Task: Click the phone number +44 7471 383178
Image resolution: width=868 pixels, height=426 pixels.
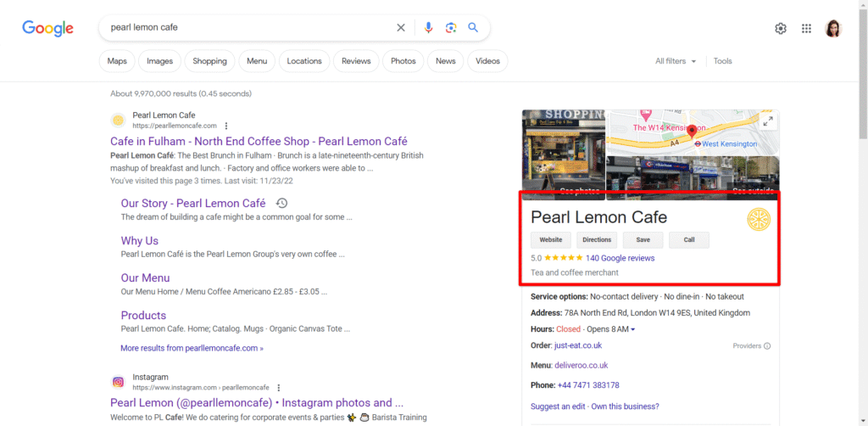Action: pyautogui.click(x=588, y=385)
